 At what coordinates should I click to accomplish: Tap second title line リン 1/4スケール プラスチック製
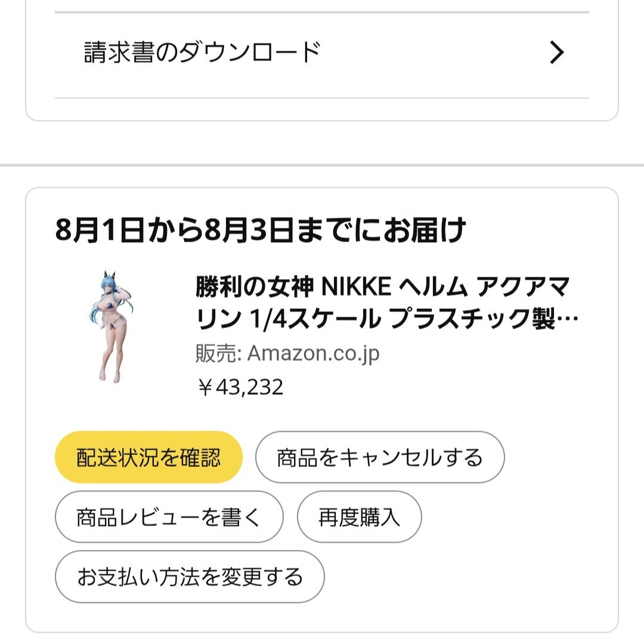point(376,319)
